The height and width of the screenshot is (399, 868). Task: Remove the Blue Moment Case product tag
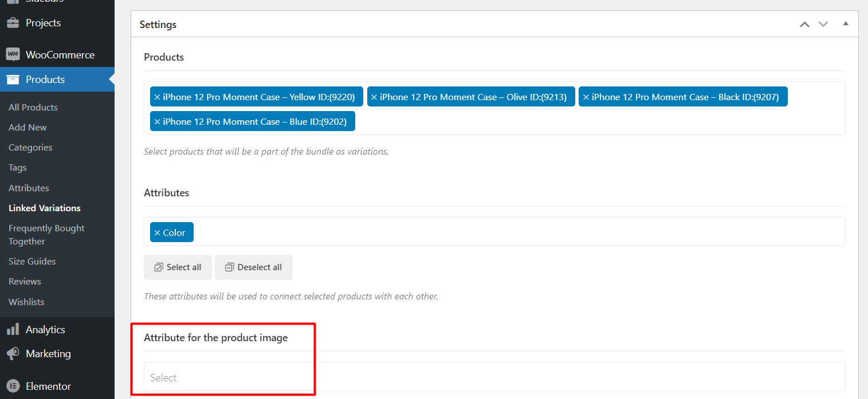(157, 122)
